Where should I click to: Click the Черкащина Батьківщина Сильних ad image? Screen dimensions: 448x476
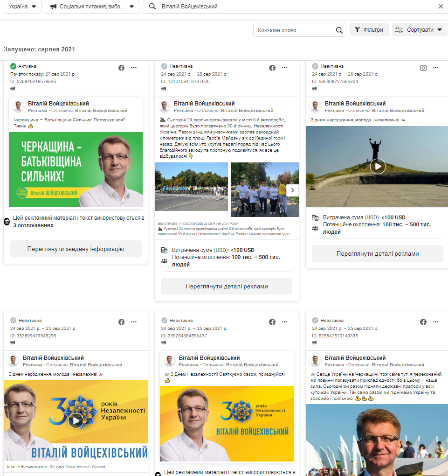point(76,169)
